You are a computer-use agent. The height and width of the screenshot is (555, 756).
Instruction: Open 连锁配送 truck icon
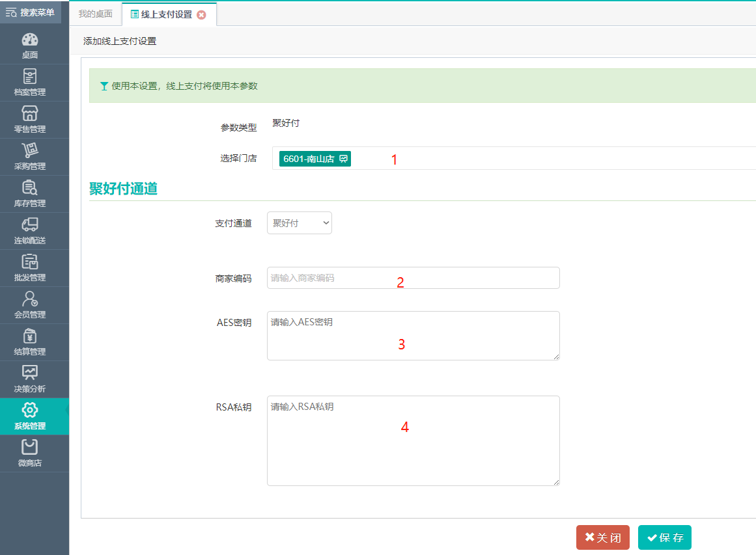click(30, 224)
